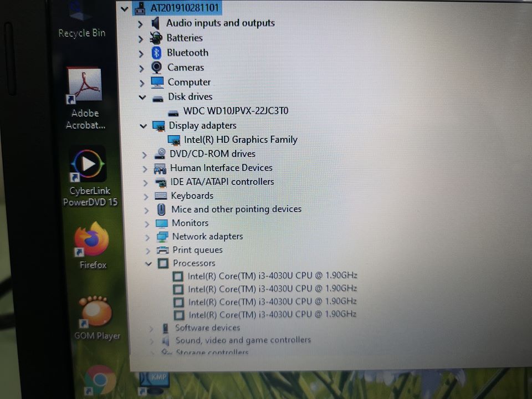Select the Display adapters icon

click(158, 125)
